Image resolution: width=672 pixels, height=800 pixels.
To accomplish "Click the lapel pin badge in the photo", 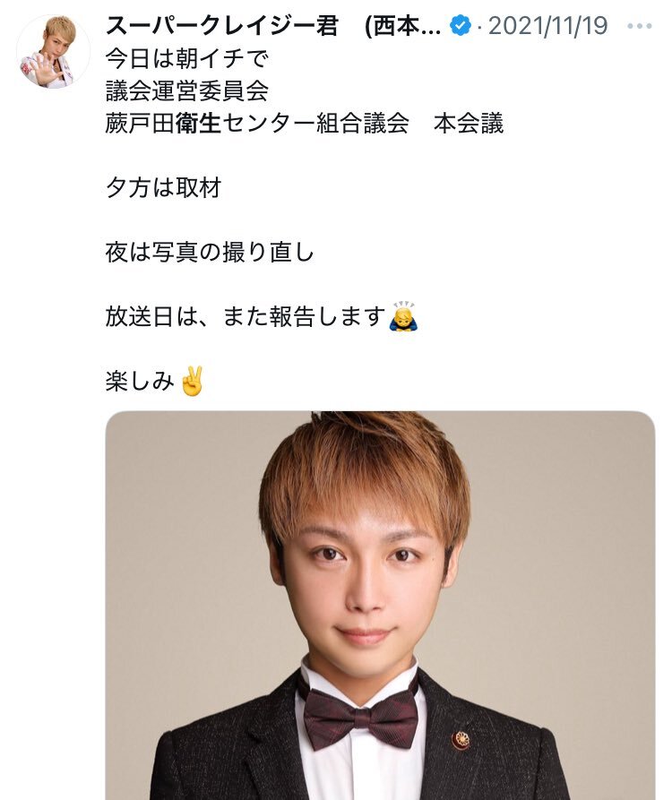I will click(461, 739).
